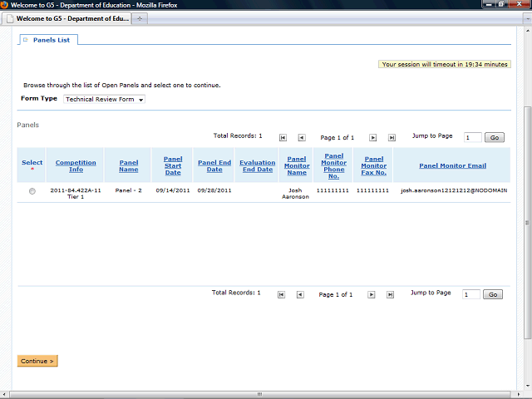The width and height of the screenshot is (532, 399).
Task: Click the bottom last page navigation icon
Action: 390,295
